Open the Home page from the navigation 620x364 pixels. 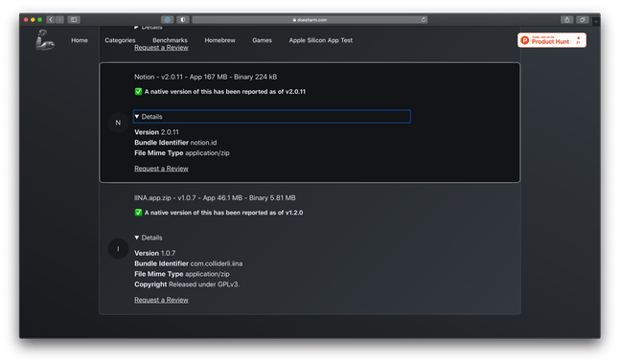point(80,40)
